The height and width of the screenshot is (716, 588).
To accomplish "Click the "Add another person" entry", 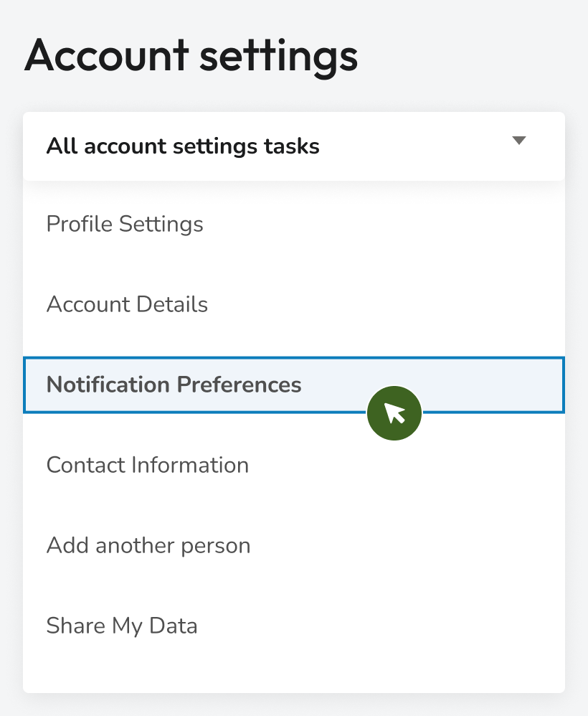I will tap(148, 545).
